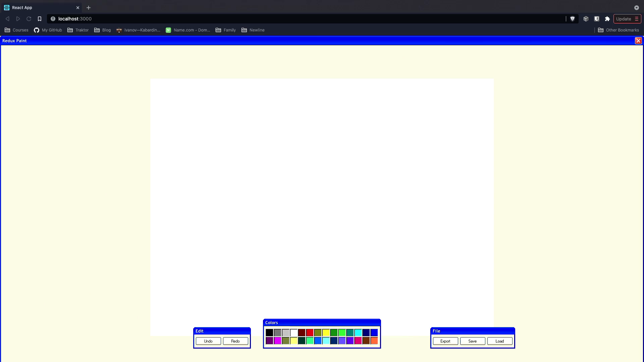This screenshot has width=644, height=362.
Task: Click Save in the File panel
Action: pos(472,341)
